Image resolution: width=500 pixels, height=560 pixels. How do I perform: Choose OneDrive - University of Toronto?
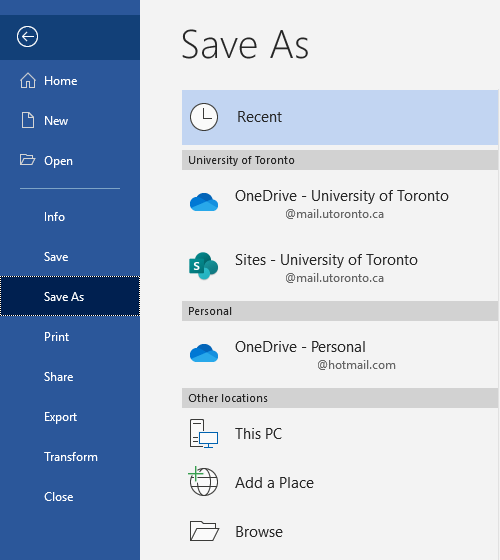[342, 196]
